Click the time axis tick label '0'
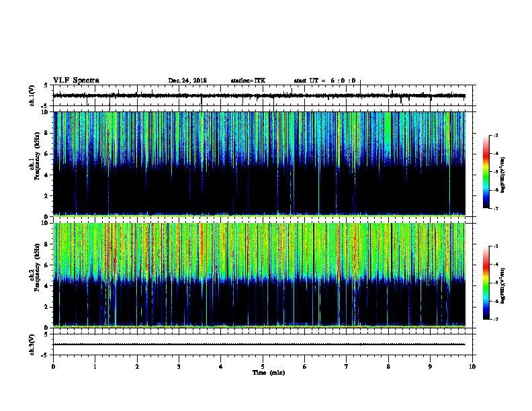Screen dimensions: 532x411 click(x=53, y=367)
